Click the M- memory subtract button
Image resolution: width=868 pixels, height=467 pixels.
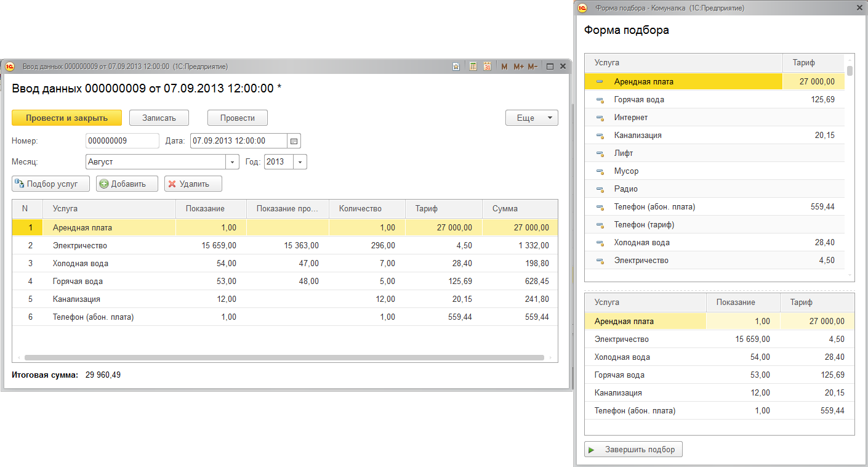(x=533, y=67)
